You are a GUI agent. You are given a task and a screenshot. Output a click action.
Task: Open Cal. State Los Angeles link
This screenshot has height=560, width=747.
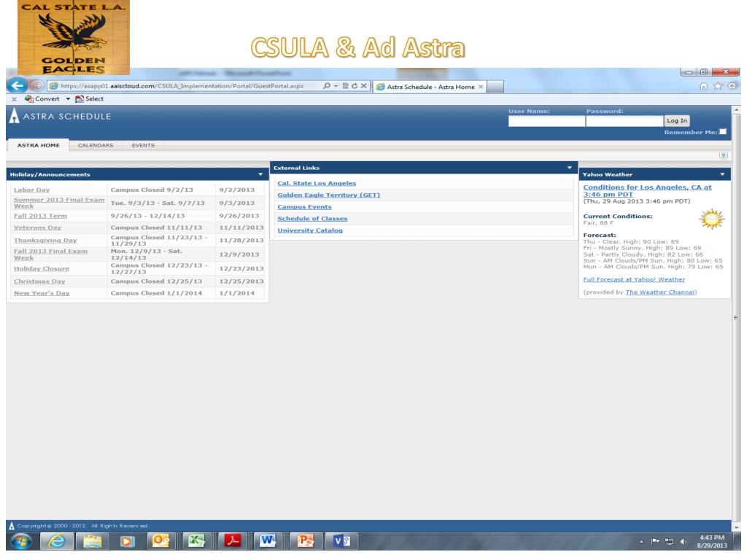[317, 183]
